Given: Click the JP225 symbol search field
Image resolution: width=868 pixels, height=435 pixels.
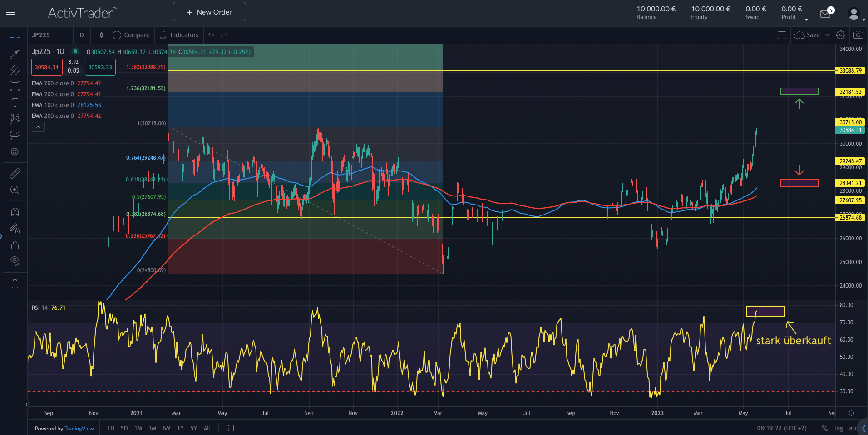Looking at the screenshot, I should pos(50,35).
